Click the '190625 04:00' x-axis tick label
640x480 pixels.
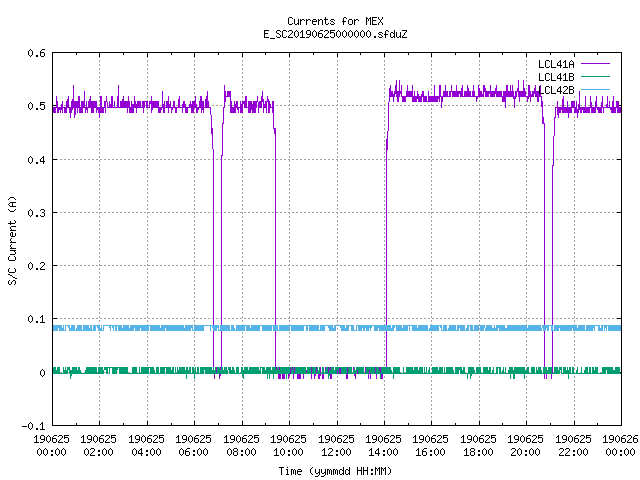point(146,446)
